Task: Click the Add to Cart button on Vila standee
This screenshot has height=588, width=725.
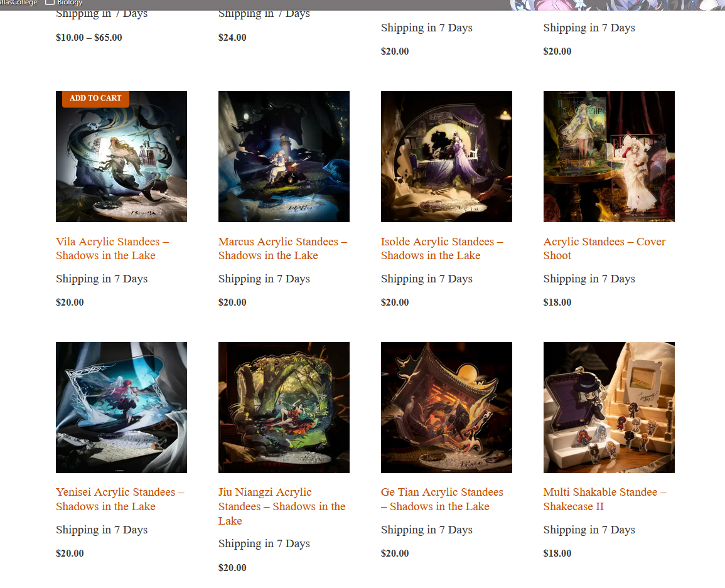Action: (x=95, y=99)
